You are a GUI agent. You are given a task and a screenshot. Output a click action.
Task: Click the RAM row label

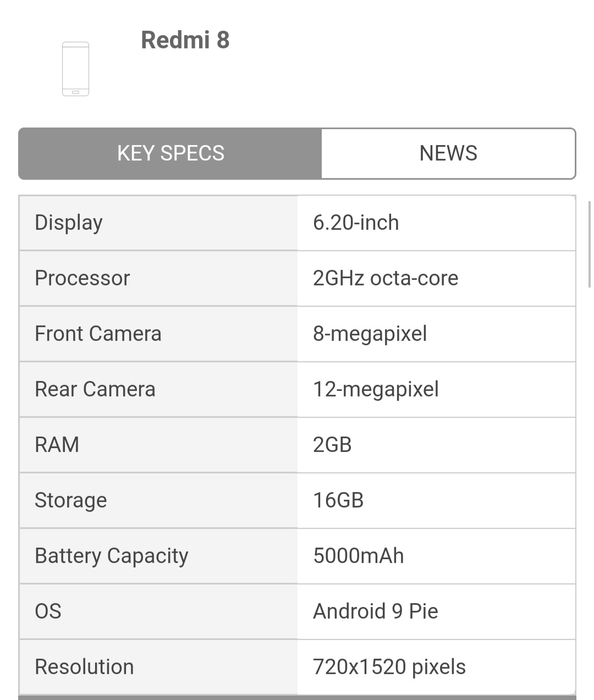pyautogui.click(x=57, y=445)
